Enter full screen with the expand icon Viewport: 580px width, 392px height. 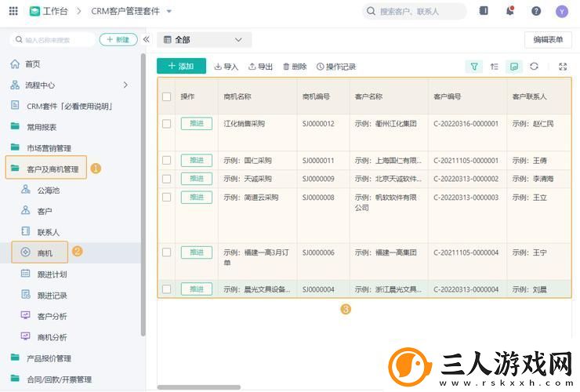[563, 67]
